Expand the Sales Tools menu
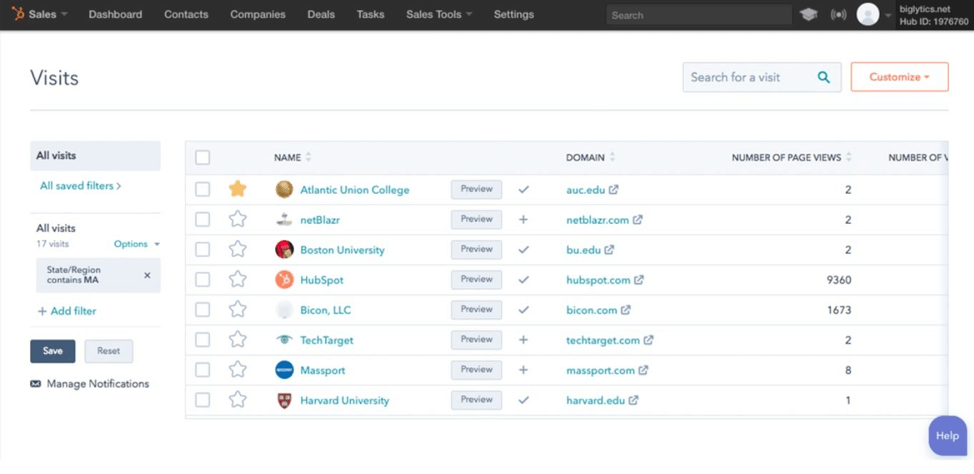Viewport: 974px width, 474px height. point(439,14)
